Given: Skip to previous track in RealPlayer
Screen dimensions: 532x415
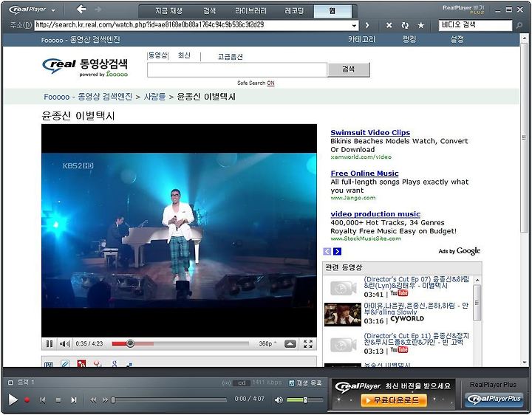Looking at the screenshot, I should click(x=42, y=400).
